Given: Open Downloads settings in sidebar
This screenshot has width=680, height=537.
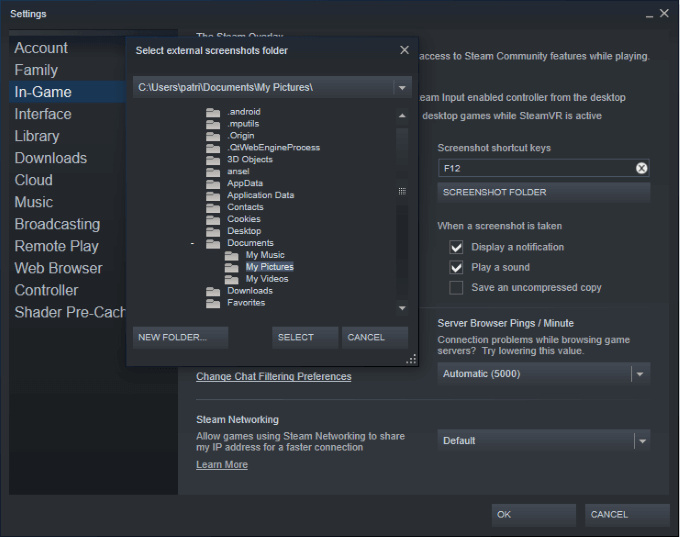Looking at the screenshot, I should (x=51, y=158).
